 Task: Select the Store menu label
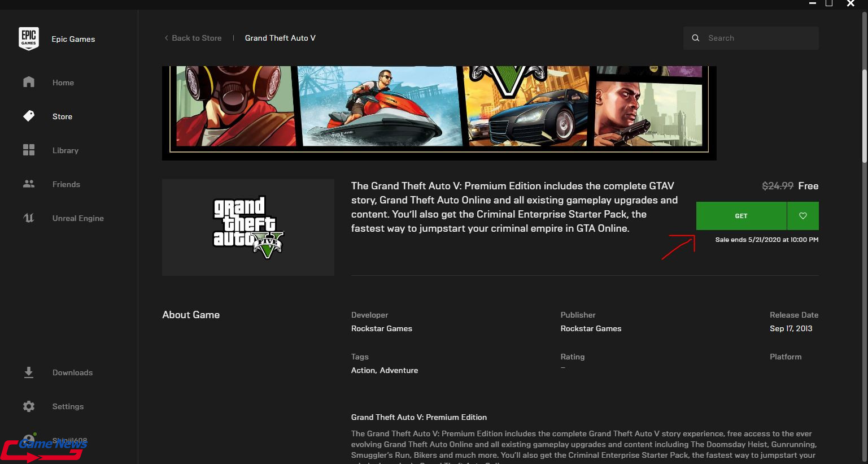[62, 116]
